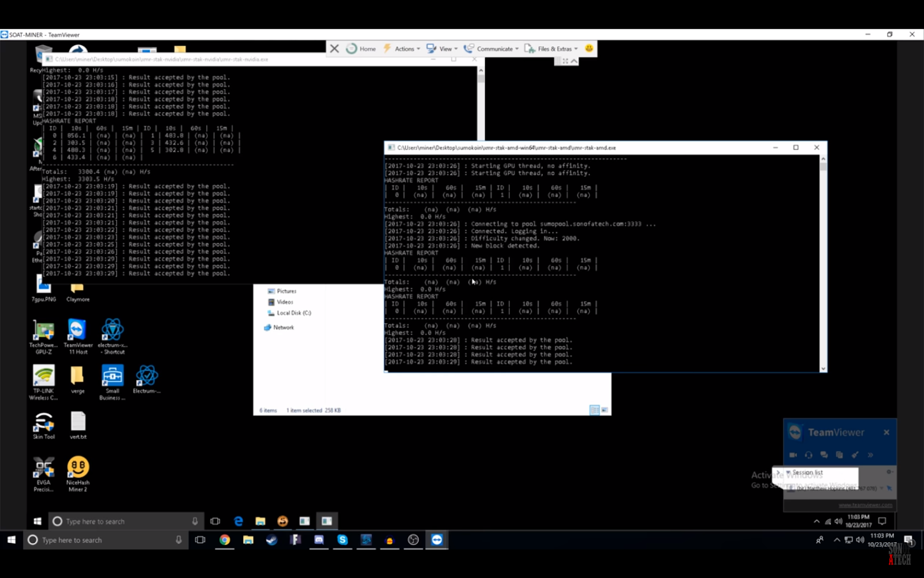Close the remote session with the toolbar X
Image resolution: width=924 pixels, height=578 pixels.
[x=334, y=49]
